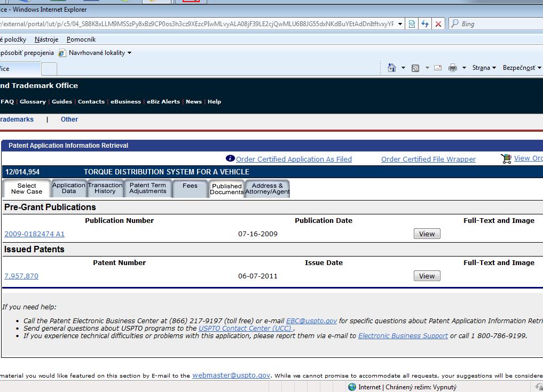The width and height of the screenshot is (543, 392).
Task: Click the blue info icon beside Order Certified Application
Action: [x=230, y=158]
